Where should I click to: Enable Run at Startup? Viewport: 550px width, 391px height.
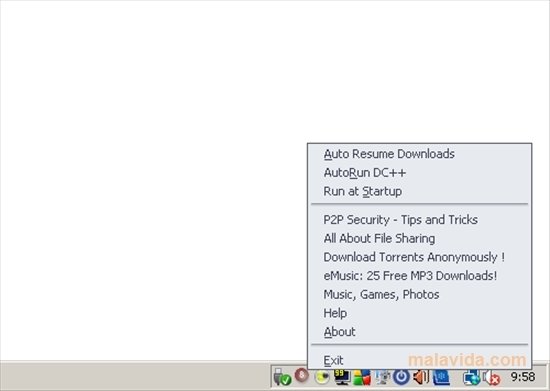(420, 191)
